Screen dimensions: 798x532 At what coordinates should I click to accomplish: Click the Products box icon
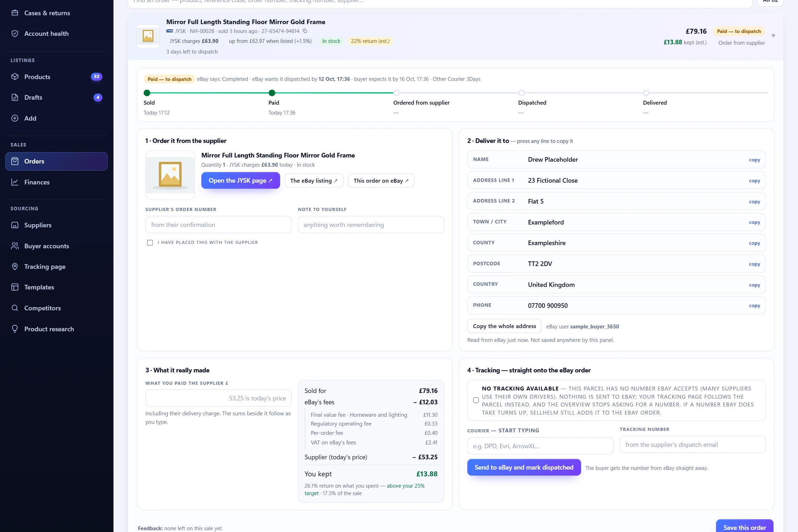(x=15, y=77)
